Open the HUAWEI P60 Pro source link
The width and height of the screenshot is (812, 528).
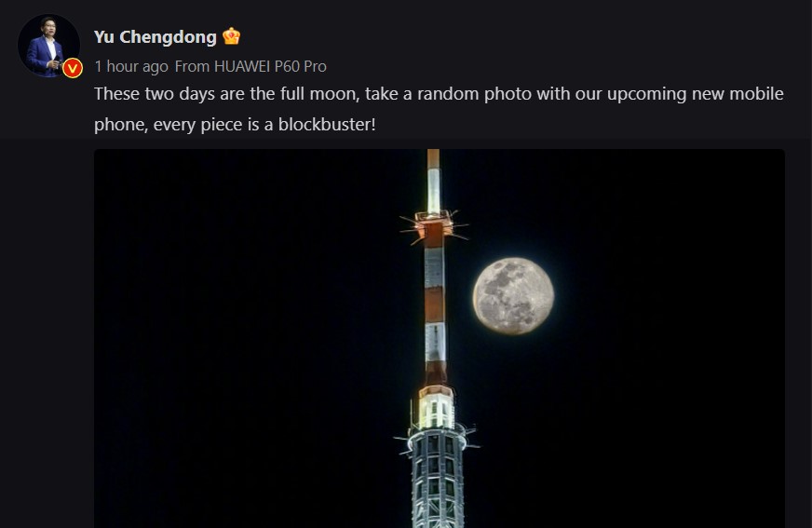click(270, 66)
